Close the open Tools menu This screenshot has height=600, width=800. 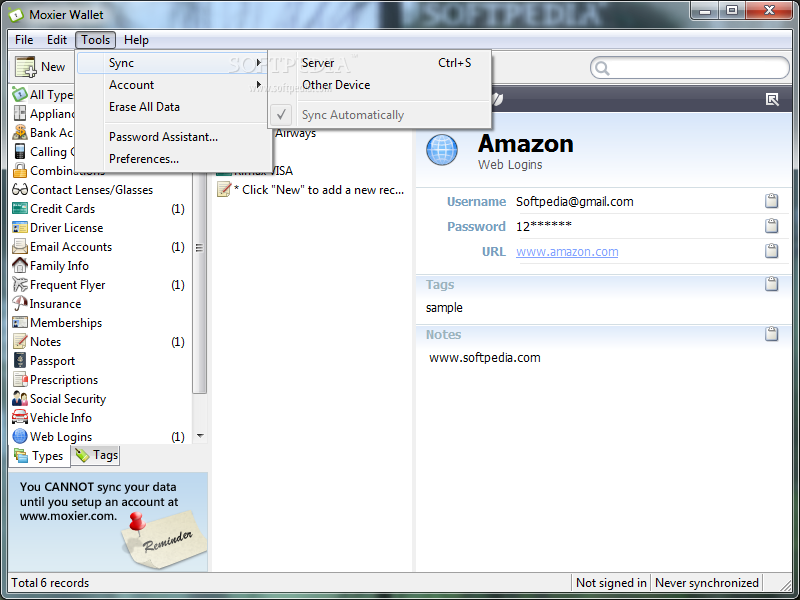point(95,40)
